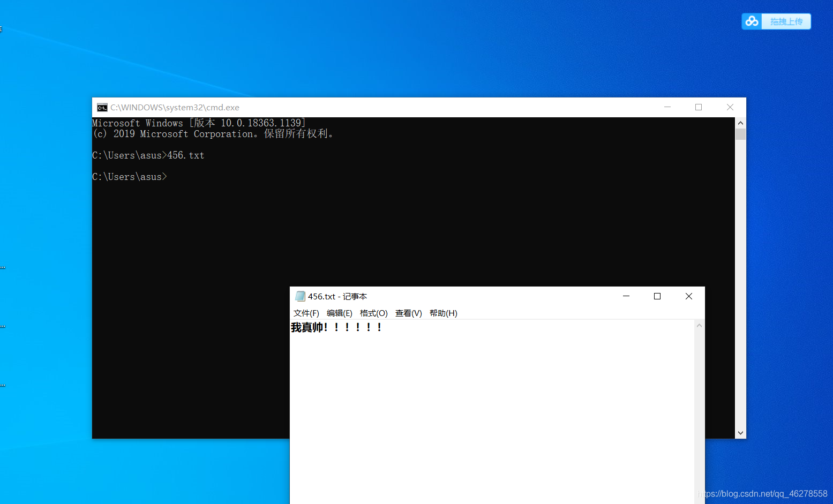This screenshot has width=833, height=504.
Task: Minimize the Notepad 456.txt window
Action: point(626,296)
